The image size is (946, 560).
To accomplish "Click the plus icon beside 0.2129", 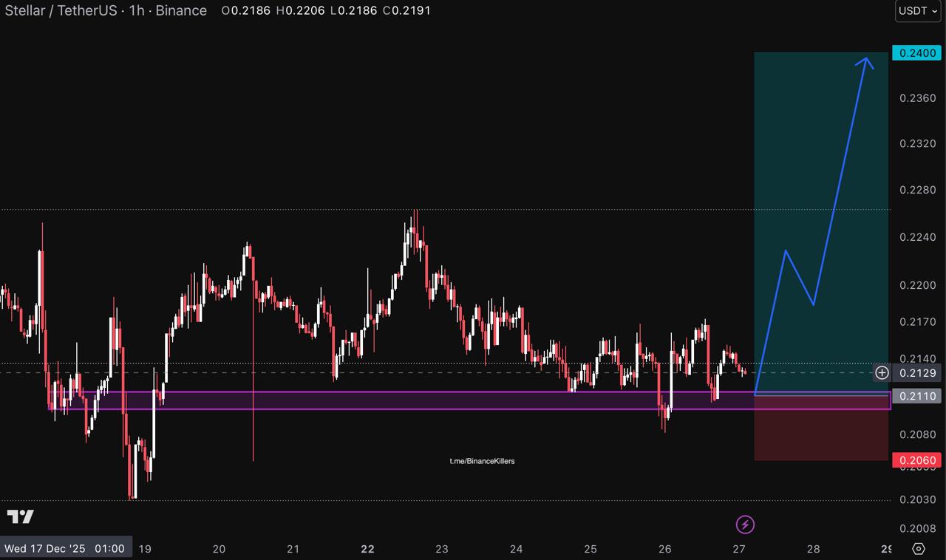I will (x=882, y=373).
